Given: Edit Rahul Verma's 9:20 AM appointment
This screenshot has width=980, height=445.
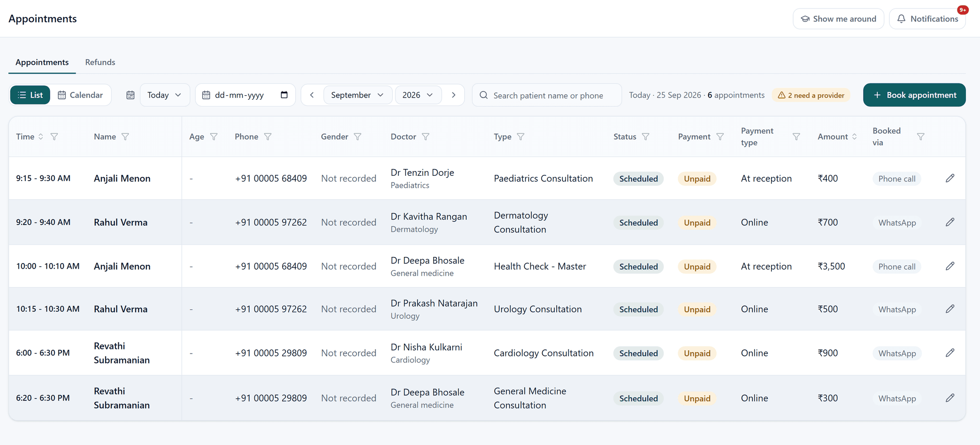Looking at the screenshot, I should pyautogui.click(x=950, y=222).
